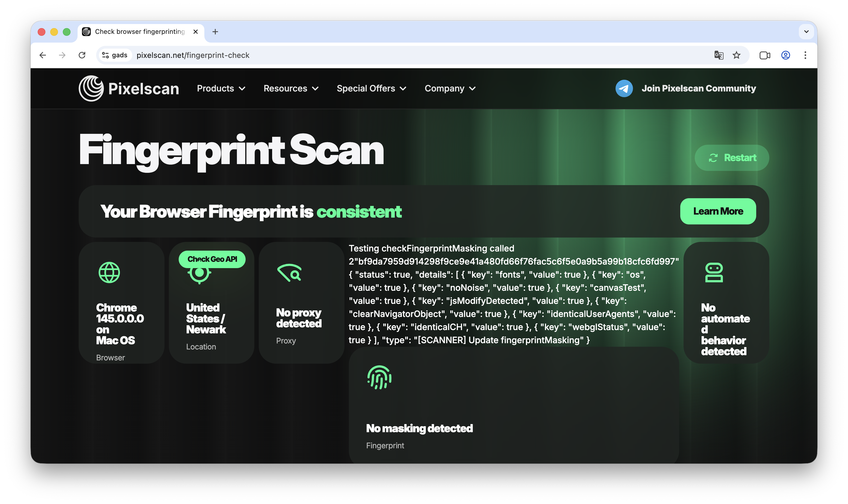This screenshot has height=504, width=848.
Task: Click the green fingerprint icon
Action: [379, 377]
